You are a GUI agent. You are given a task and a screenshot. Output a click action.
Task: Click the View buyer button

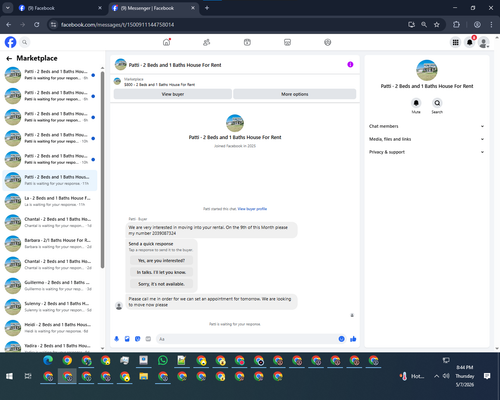pyautogui.click(x=173, y=94)
